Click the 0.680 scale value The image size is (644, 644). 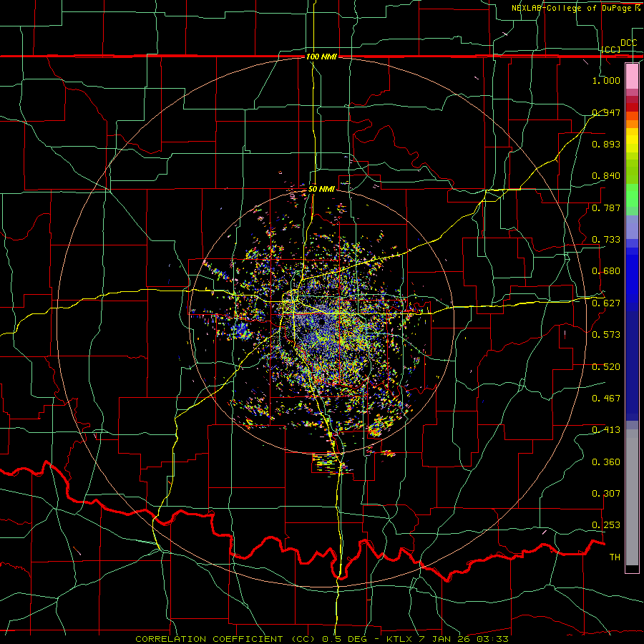tap(606, 271)
